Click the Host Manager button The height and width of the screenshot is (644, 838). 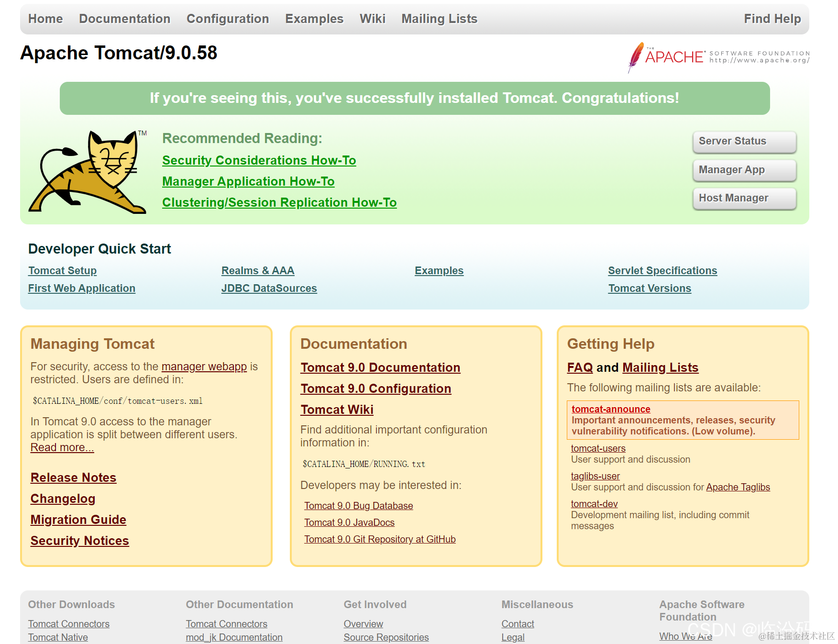point(744,198)
